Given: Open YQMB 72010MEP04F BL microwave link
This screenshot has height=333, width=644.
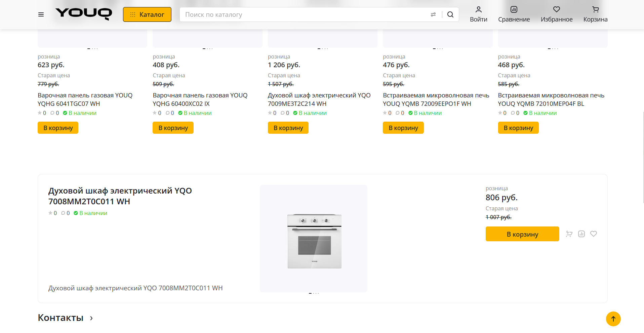Looking at the screenshot, I should coord(551,99).
